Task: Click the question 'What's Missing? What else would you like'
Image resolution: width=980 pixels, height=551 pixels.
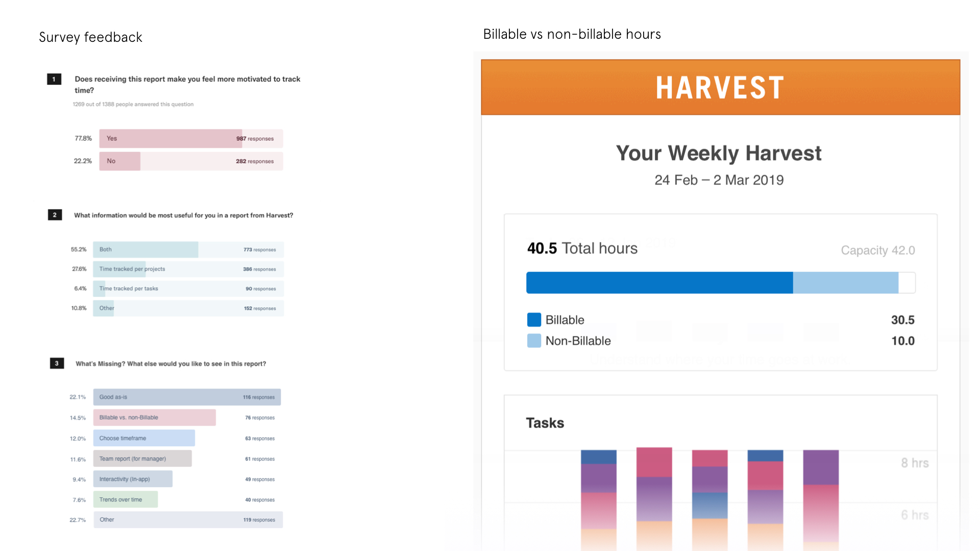Action: 170,364
